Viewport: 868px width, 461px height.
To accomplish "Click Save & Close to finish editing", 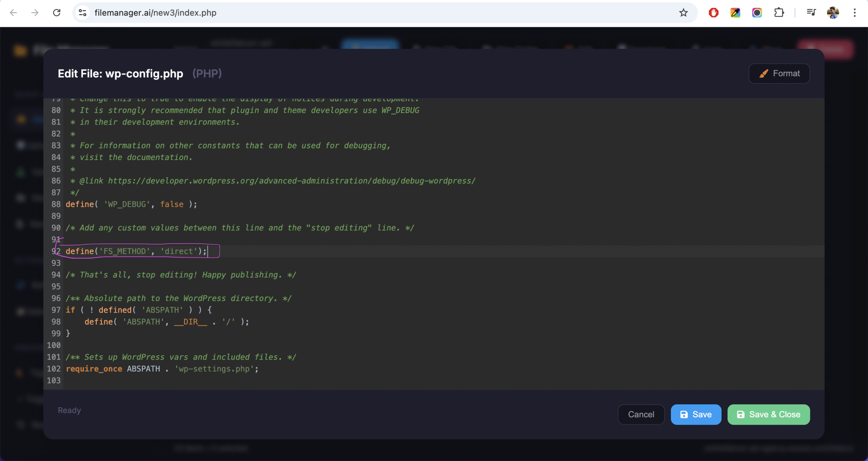I will tap(768, 414).
